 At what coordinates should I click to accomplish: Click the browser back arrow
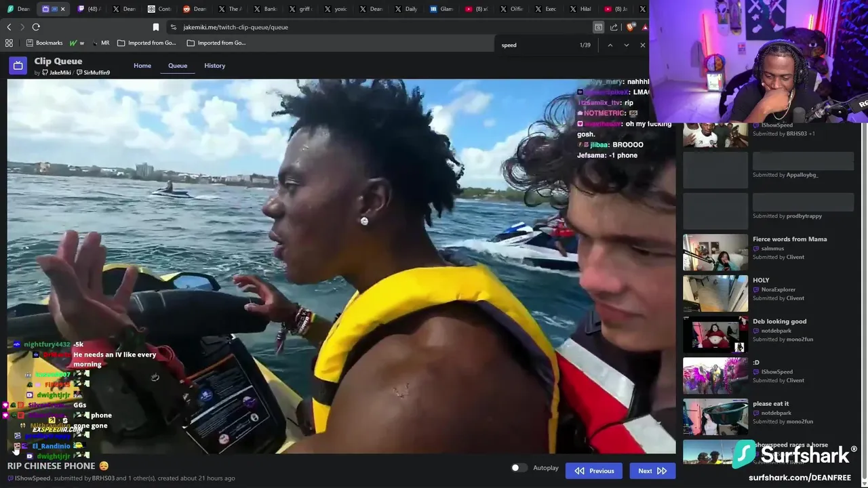(x=9, y=27)
